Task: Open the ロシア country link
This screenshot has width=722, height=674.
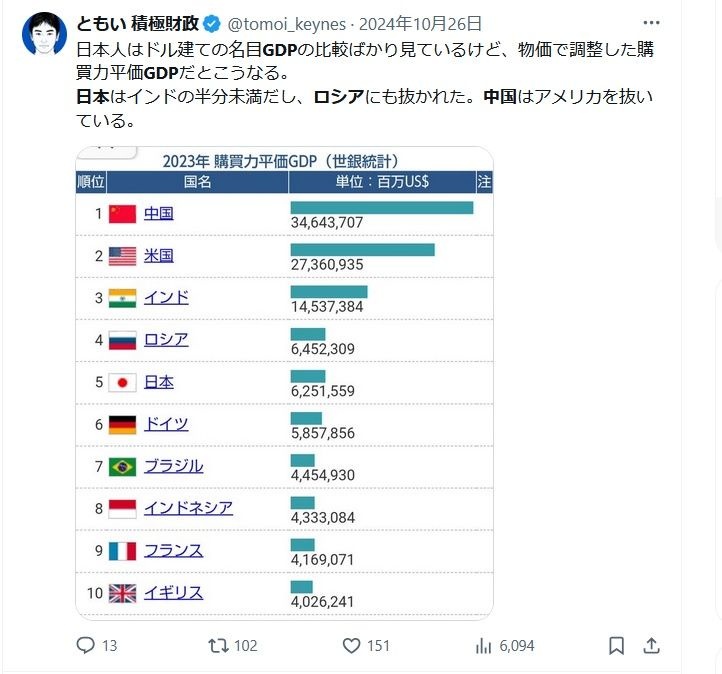Action: pos(166,339)
